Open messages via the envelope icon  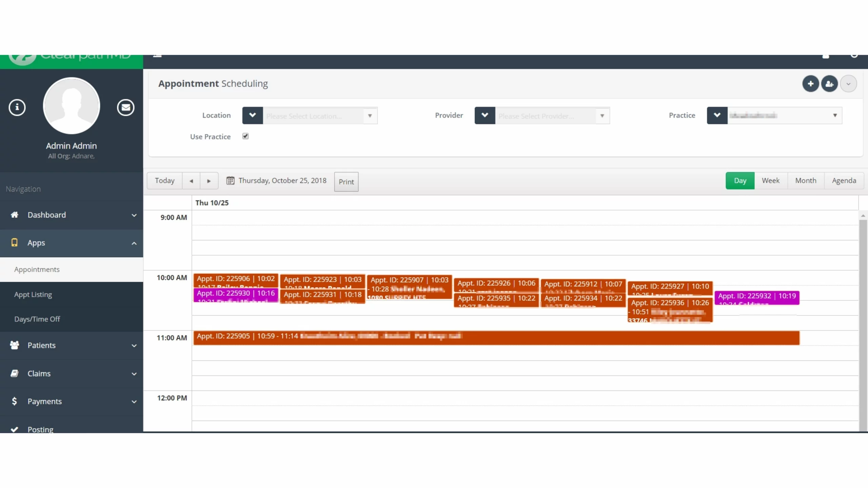pyautogui.click(x=125, y=108)
